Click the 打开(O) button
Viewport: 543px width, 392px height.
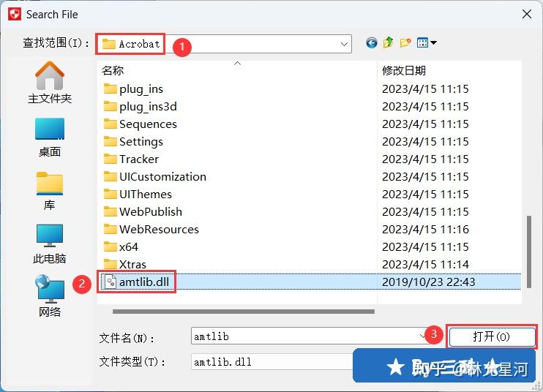pos(492,336)
